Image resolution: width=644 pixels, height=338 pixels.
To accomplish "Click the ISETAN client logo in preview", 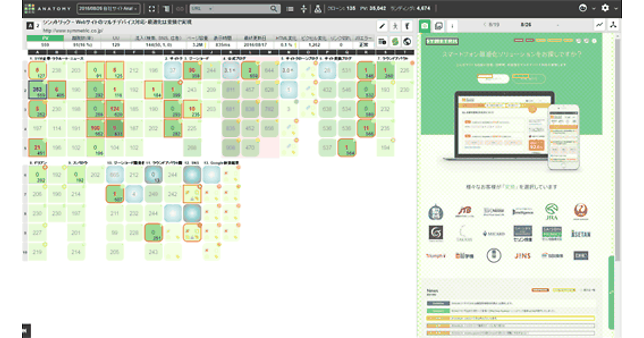I will click(580, 233).
